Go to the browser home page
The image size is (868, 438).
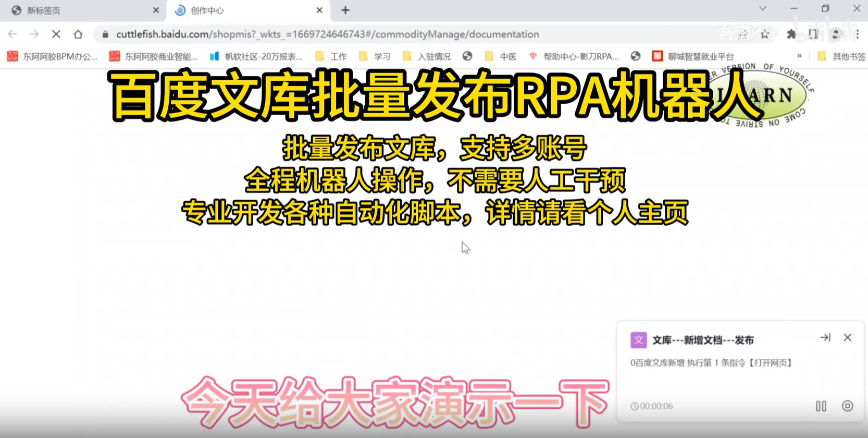[78, 34]
